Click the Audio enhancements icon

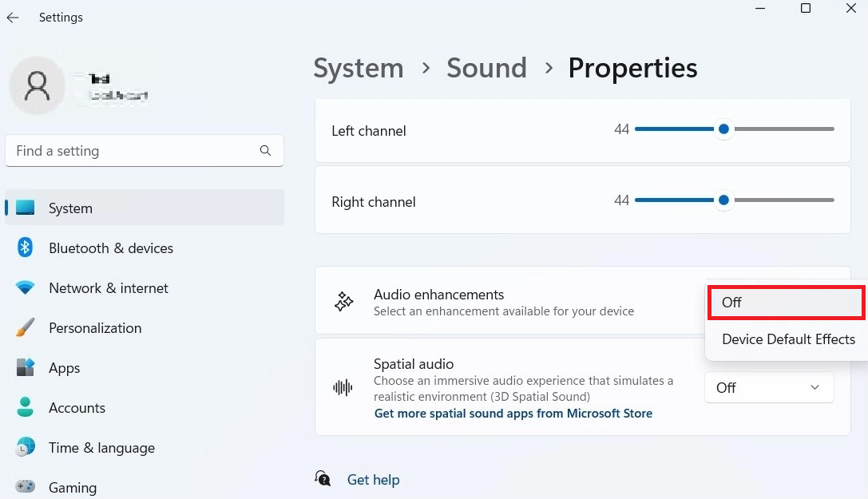[x=343, y=301]
